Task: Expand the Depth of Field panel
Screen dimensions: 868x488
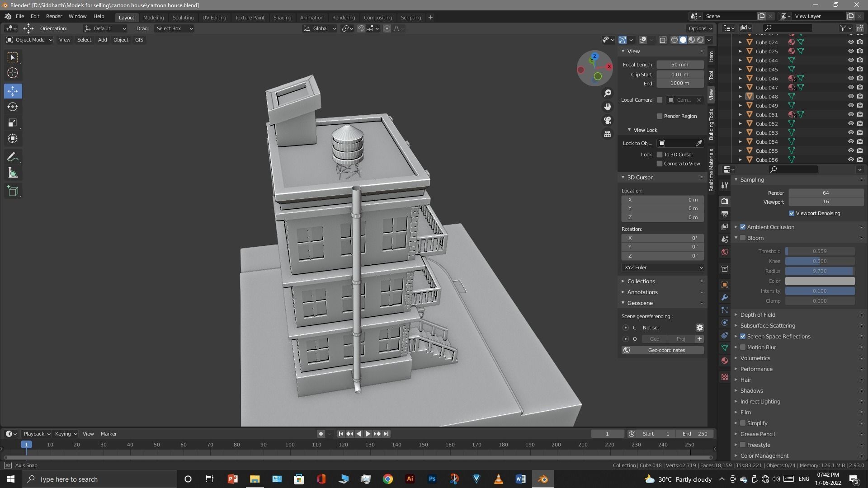Action: pyautogui.click(x=757, y=315)
